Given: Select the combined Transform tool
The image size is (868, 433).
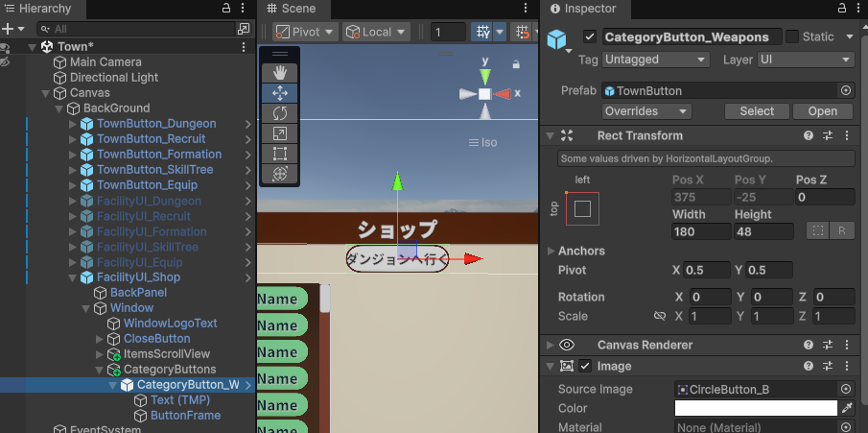Looking at the screenshot, I should [280, 174].
